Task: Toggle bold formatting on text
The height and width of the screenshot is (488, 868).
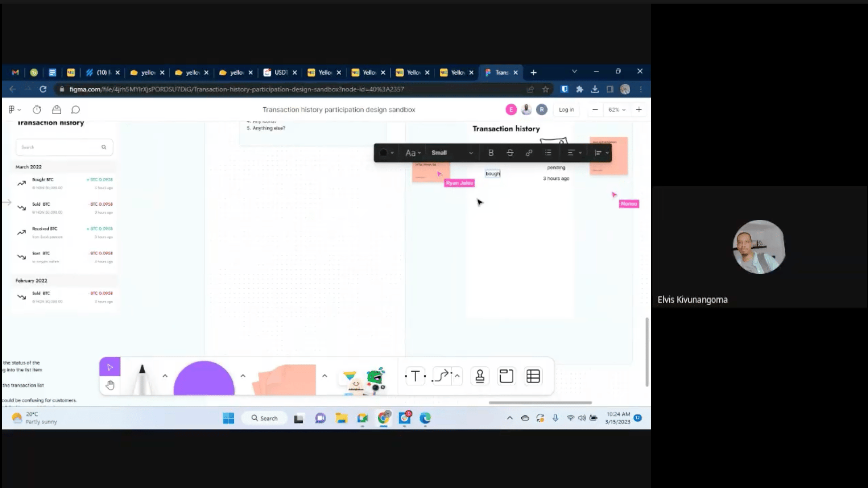Action: (491, 153)
